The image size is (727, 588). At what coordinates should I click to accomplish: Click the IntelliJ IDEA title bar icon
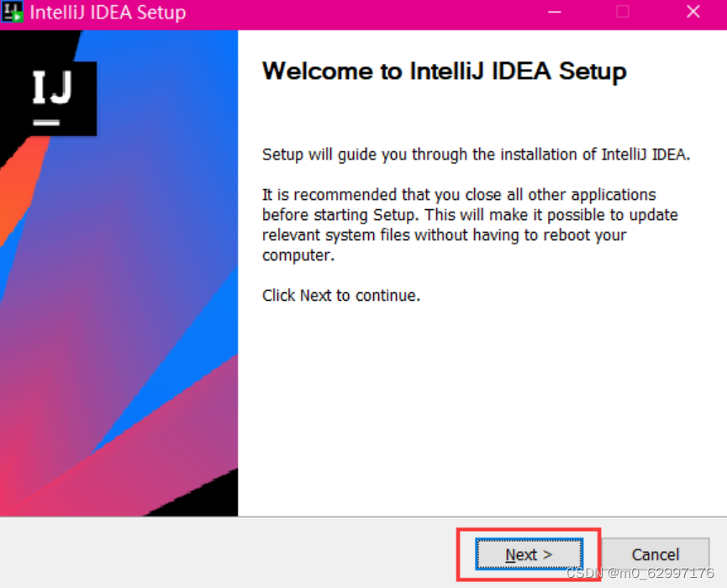13,12
